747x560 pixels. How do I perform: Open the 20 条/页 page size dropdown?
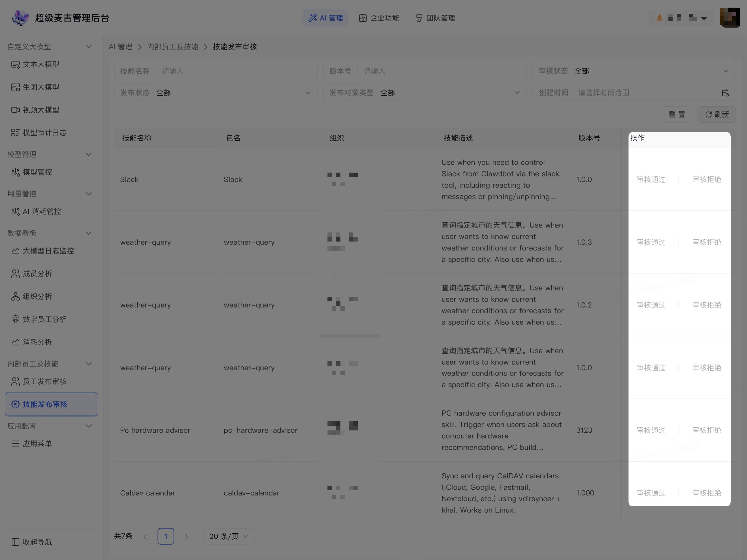click(x=229, y=536)
